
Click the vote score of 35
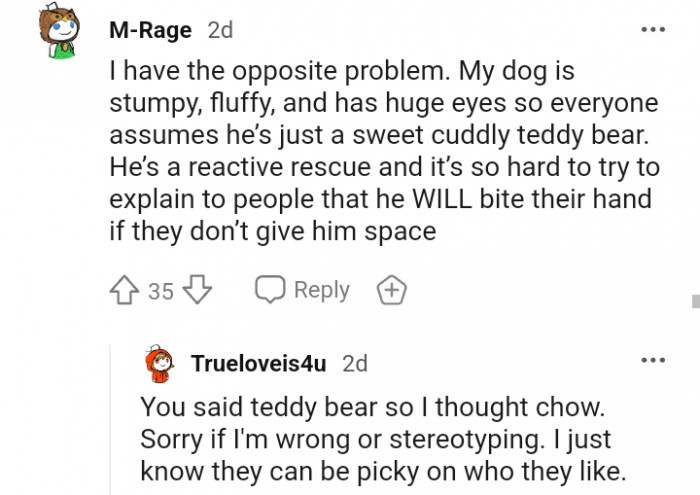click(x=160, y=291)
